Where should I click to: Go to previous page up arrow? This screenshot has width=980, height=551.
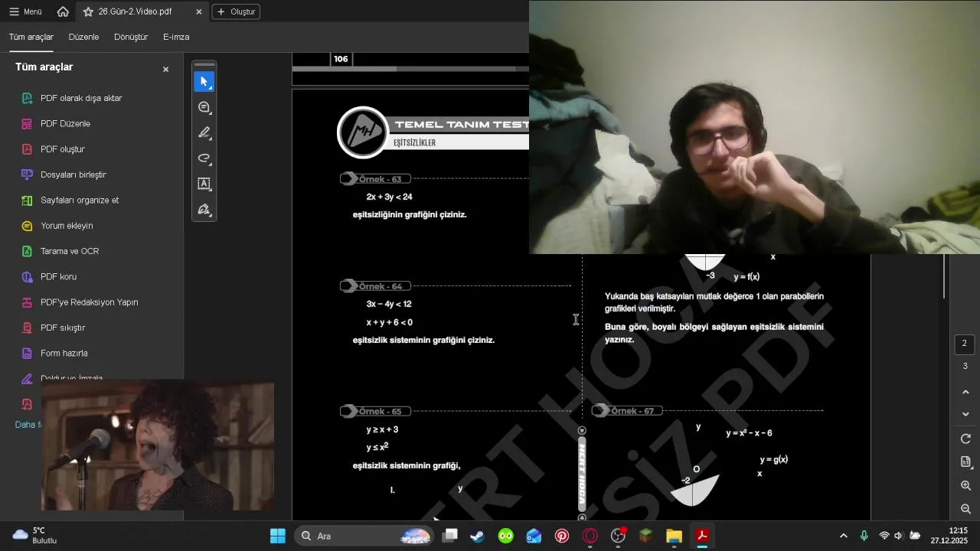tap(965, 392)
